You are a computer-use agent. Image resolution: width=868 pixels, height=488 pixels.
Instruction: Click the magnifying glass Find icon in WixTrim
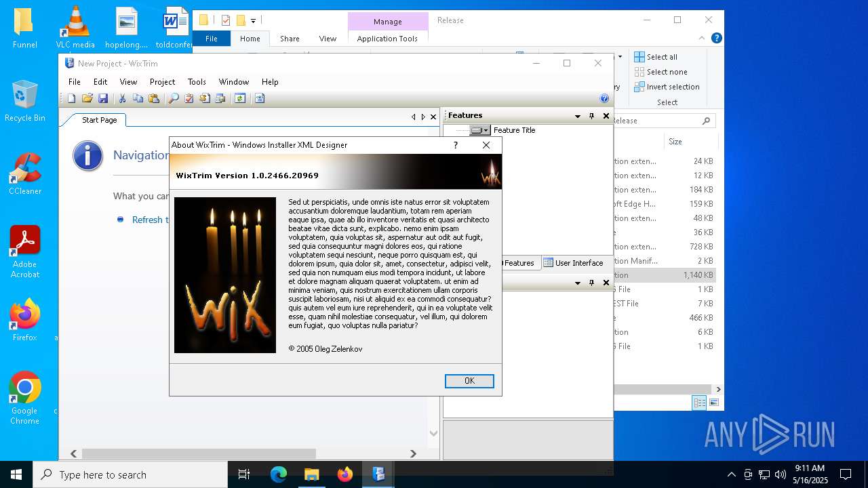click(174, 98)
